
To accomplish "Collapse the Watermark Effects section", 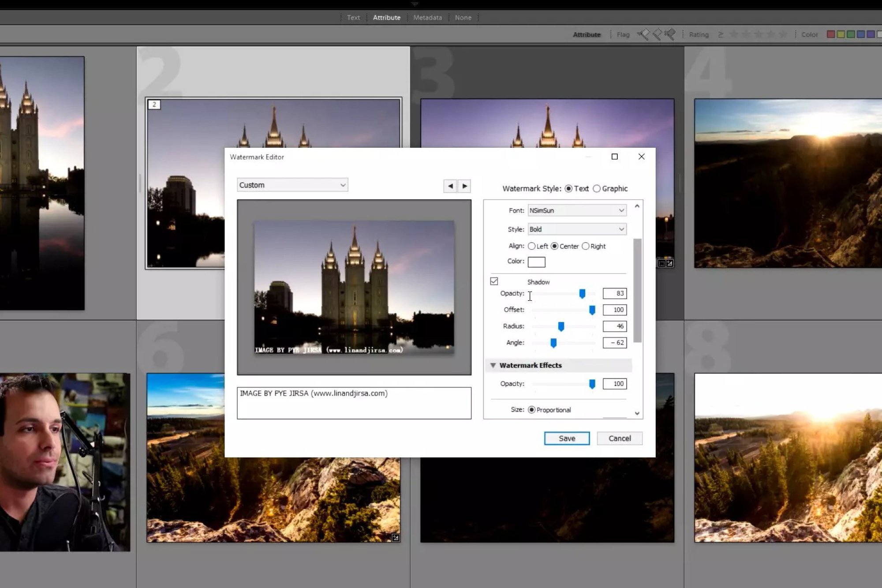I will coord(493,365).
